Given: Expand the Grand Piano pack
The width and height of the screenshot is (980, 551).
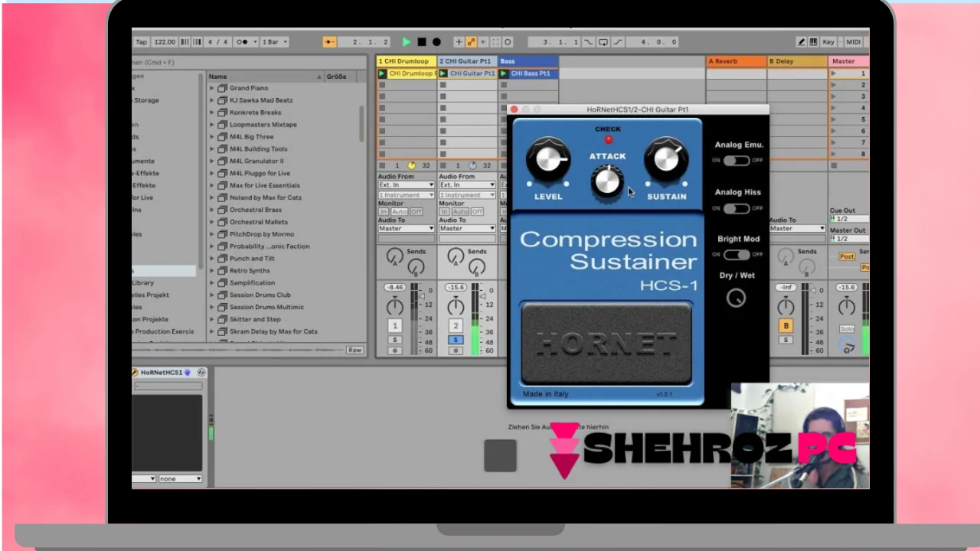Looking at the screenshot, I should 212,88.
